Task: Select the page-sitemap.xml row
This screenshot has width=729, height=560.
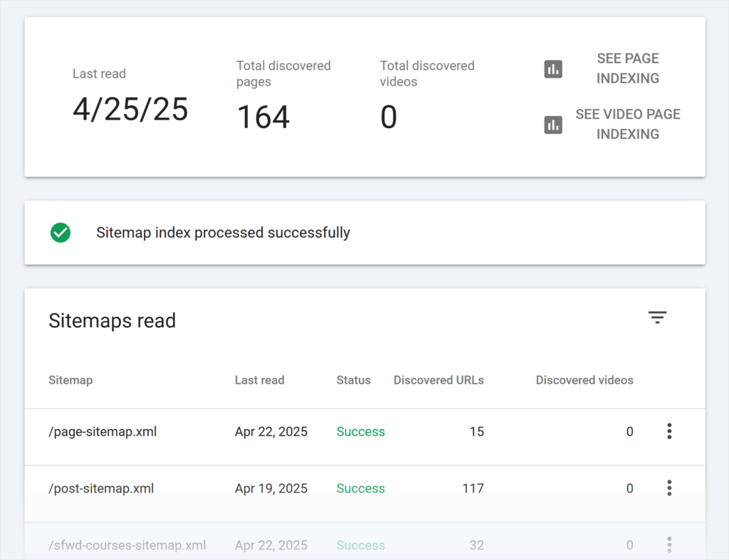Action: click(103, 431)
